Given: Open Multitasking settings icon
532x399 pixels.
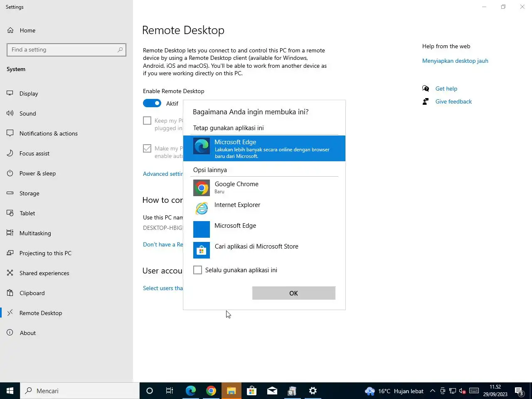Looking at the screenshot, I should pyautogui.click(x=10, y=233).
